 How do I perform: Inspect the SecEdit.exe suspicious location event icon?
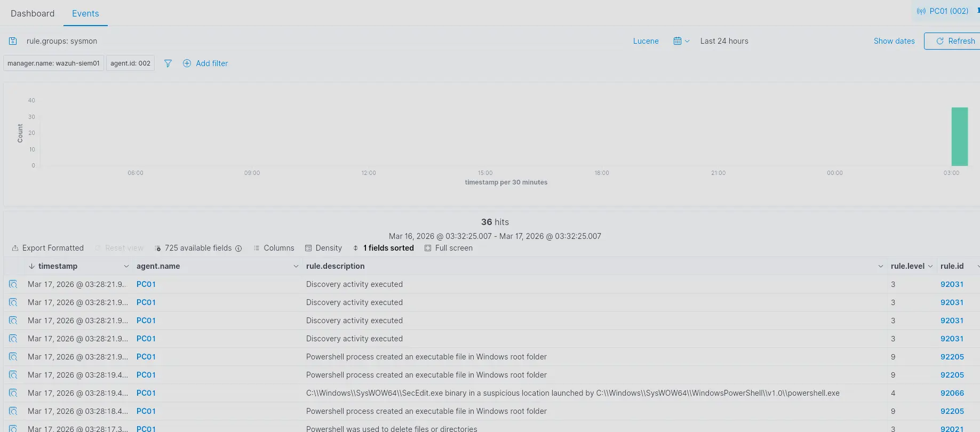pos(13,393)
